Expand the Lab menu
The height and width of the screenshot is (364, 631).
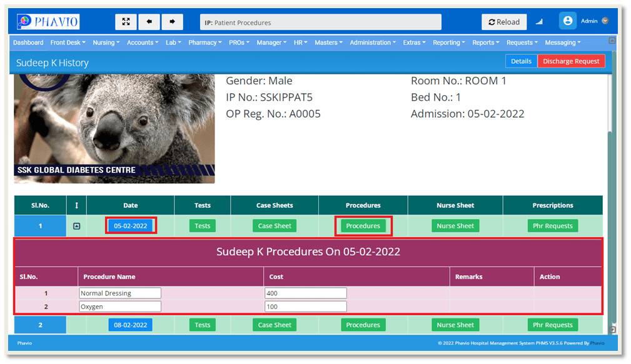coord(173,43)
